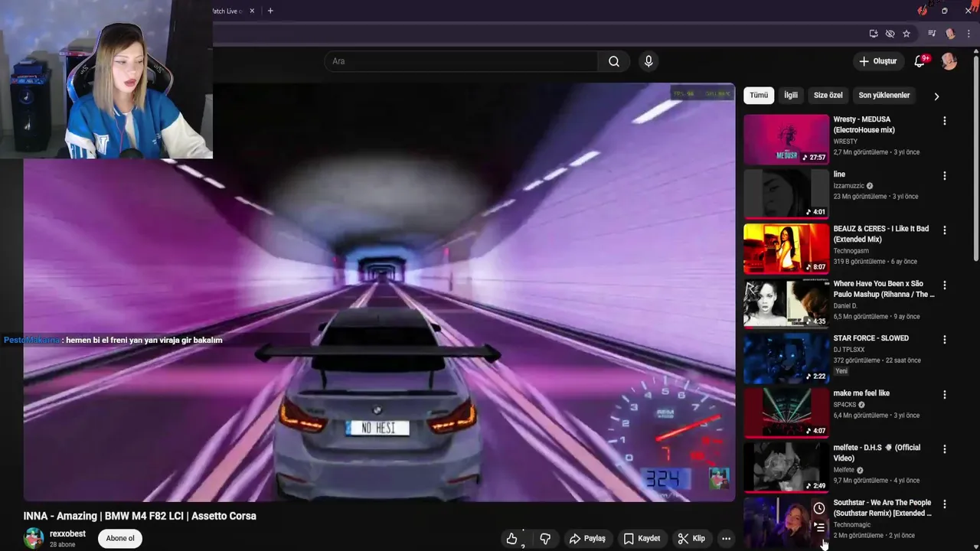Click the Technogasm channel name
The width and height of the screenshot is (980, 551).
coord(851,251)
